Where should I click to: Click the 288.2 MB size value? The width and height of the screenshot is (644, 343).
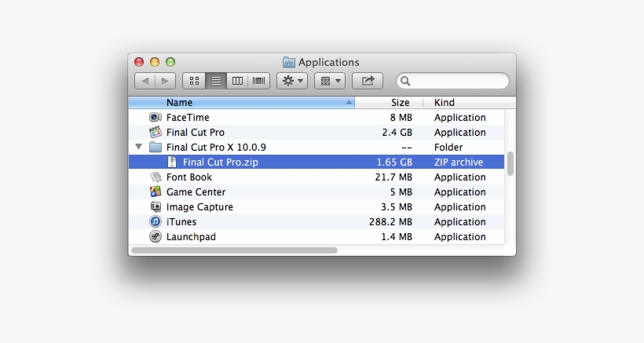point(390,221)
